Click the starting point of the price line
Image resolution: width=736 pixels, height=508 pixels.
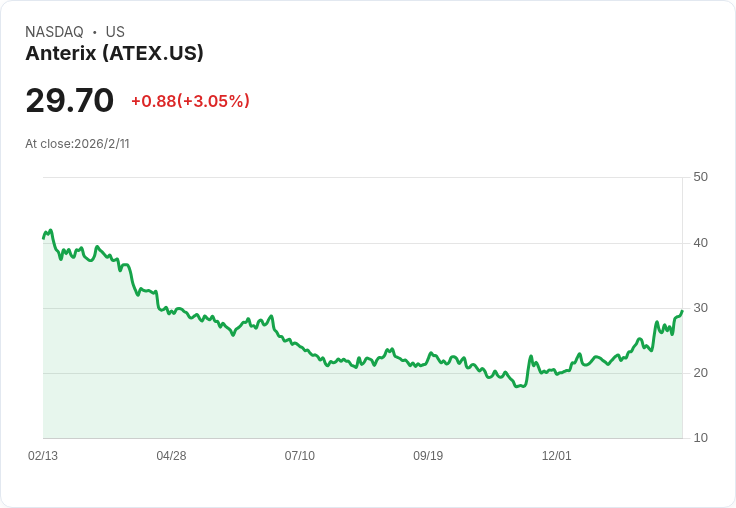pos(43,238)
